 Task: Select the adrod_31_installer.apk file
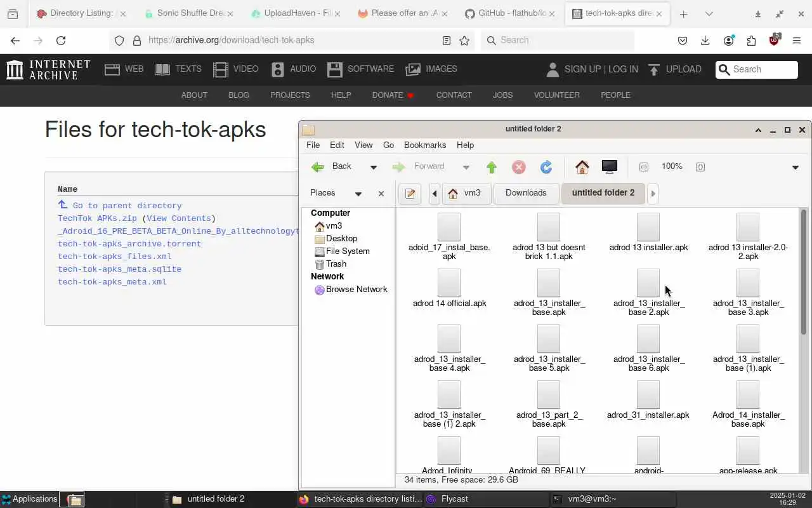click(648, 400)
